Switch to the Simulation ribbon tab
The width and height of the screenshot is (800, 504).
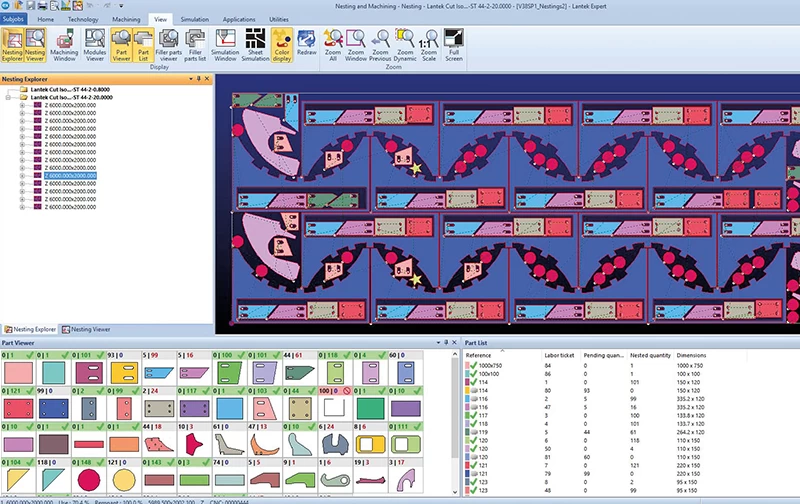[x=194, y=19]
